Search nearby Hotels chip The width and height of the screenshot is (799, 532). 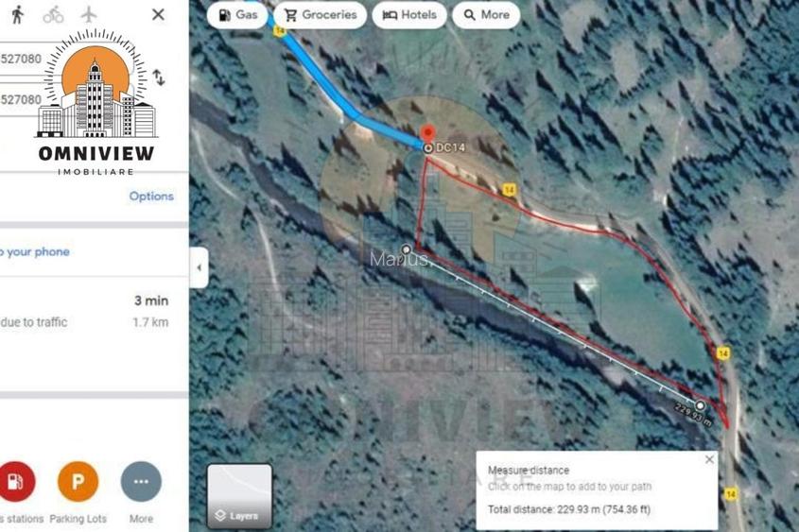point(409,15)
